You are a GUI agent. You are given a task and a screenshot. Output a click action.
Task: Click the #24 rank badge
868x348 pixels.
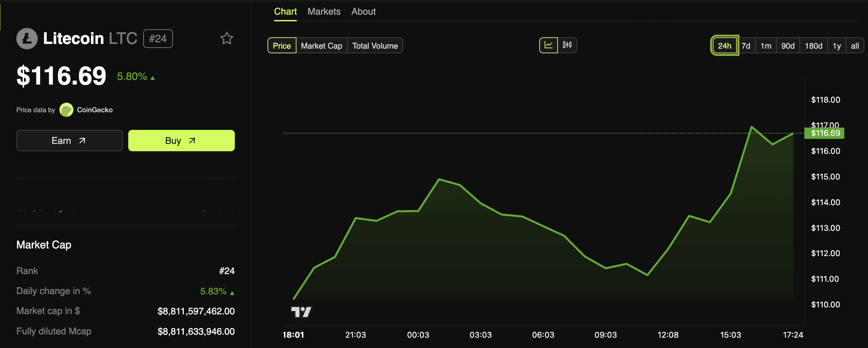pos(158,39)
